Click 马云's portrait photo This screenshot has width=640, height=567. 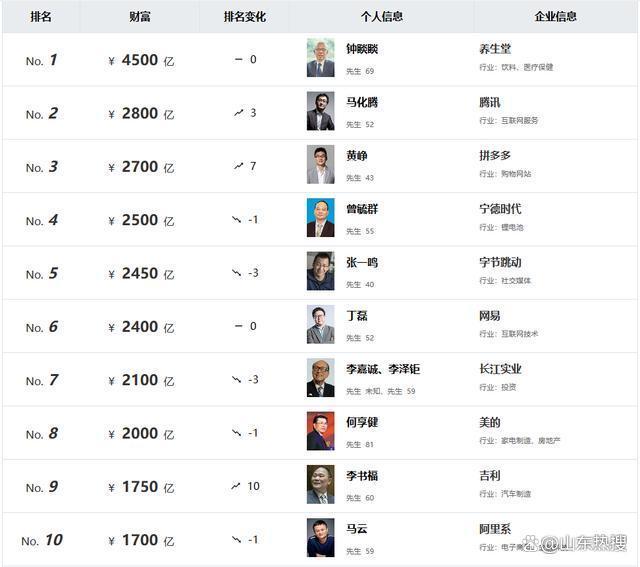click(x=320, y=538)
